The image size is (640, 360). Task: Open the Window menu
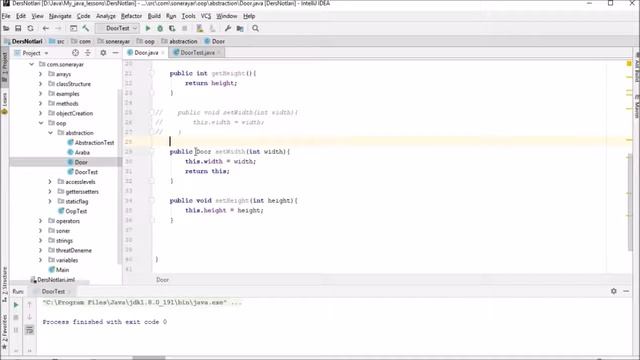227,16
